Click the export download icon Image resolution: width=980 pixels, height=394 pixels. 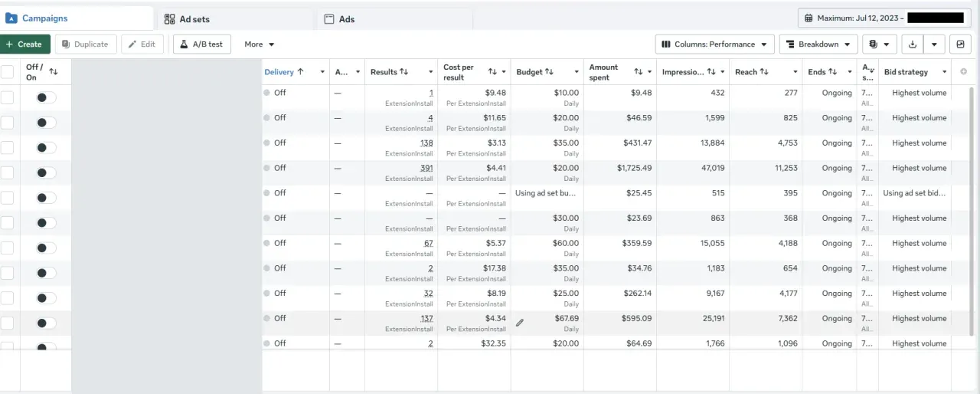912,44
